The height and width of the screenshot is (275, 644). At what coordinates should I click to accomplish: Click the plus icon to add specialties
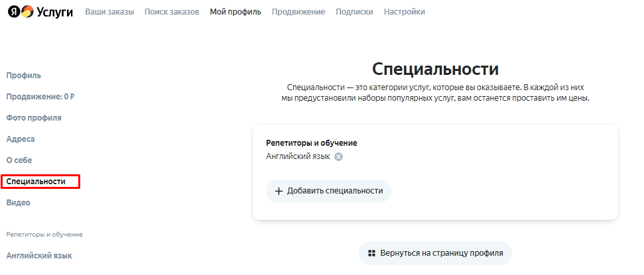279,191
